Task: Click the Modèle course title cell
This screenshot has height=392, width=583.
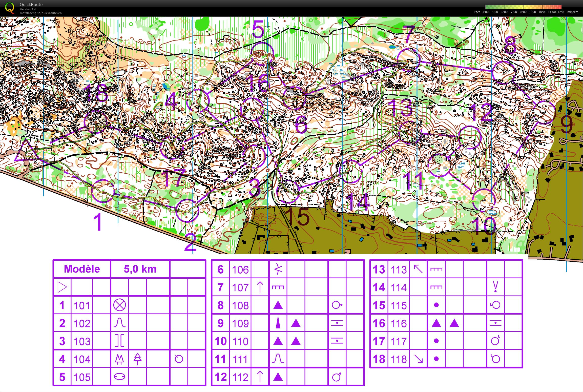Action: pyautogui.click(x=82, y=269)
